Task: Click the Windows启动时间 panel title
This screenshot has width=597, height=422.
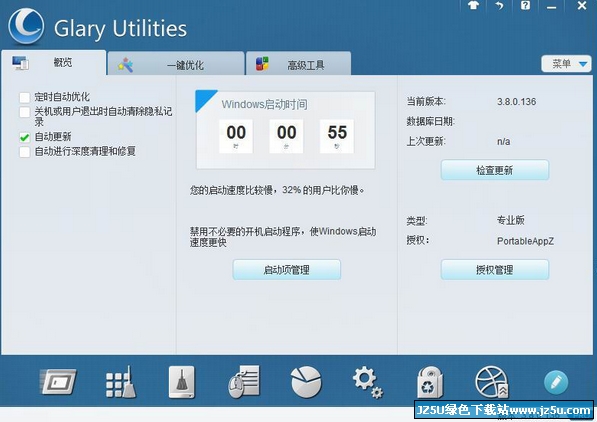Action: pyautogui.click(x=265, y=104)
